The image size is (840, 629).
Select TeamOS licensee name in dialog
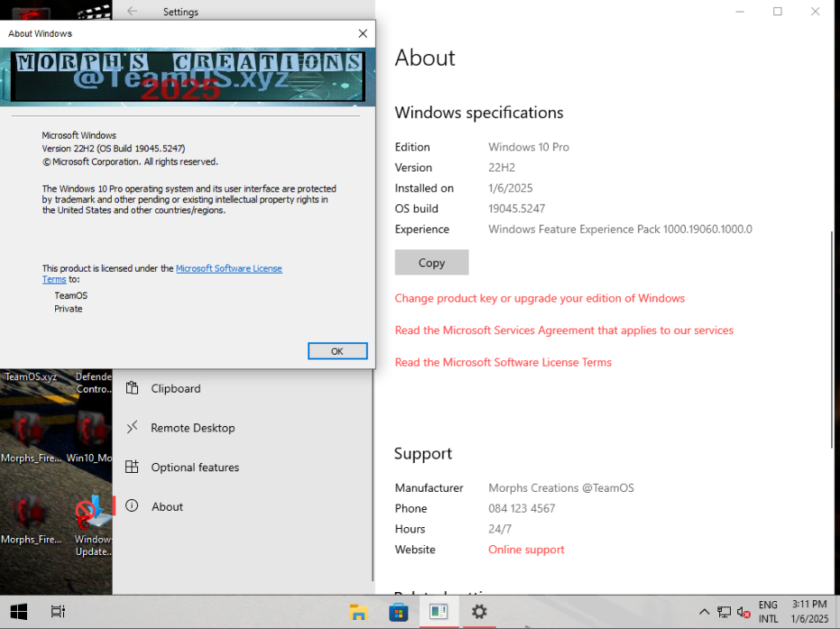click(70, 295)
